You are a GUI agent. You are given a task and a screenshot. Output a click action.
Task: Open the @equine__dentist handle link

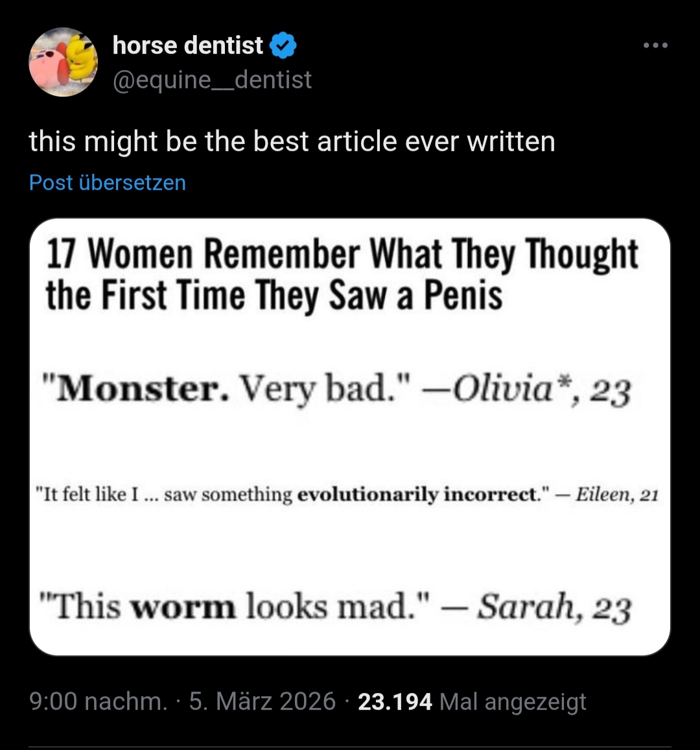(x=212, y=80)
